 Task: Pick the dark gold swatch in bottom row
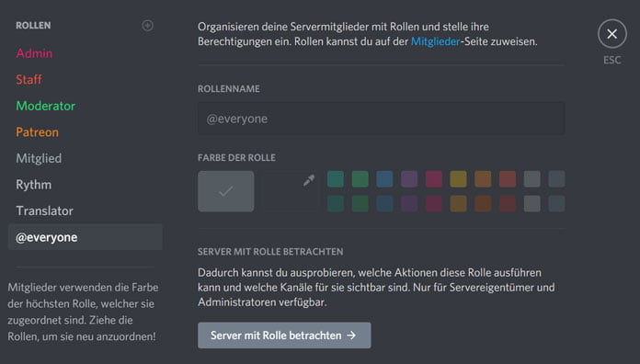click(458, 204)
